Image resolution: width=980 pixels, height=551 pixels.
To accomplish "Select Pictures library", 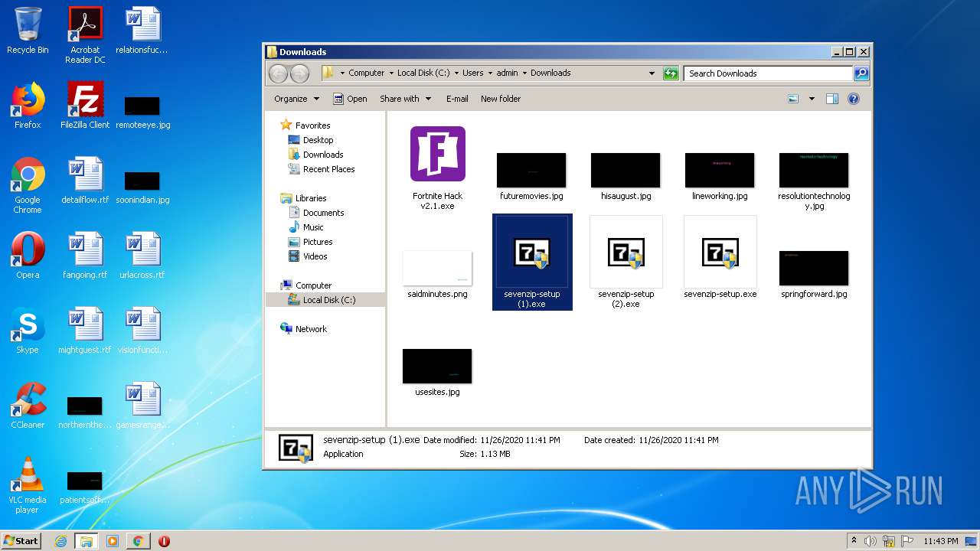I will pos(310,242).
